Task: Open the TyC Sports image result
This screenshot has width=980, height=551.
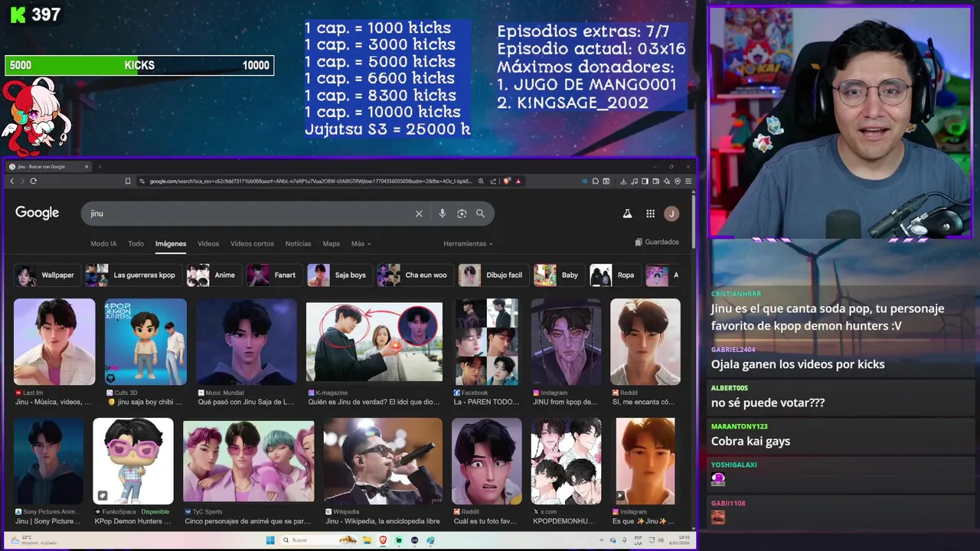Action: 248,461
